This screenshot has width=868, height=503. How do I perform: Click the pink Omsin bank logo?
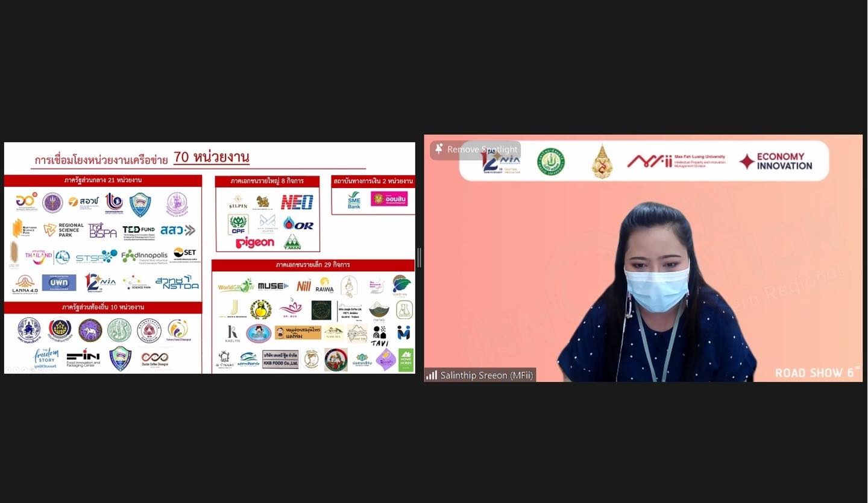[x=389, y=198]
